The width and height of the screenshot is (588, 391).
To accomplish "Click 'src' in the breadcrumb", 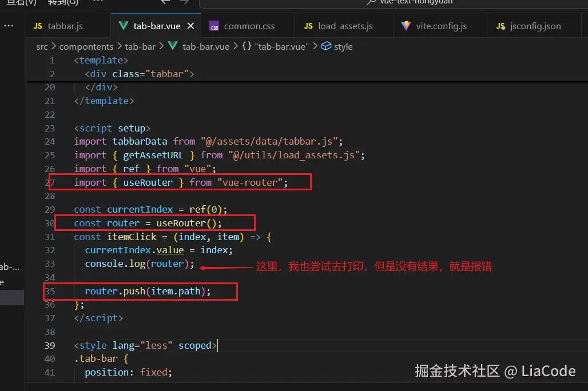I will point(42,46).
